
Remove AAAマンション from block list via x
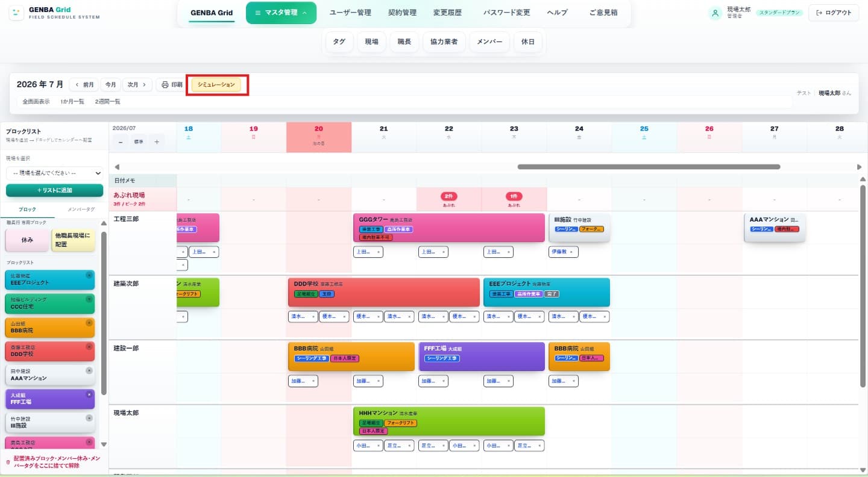[x=89, y=370]
